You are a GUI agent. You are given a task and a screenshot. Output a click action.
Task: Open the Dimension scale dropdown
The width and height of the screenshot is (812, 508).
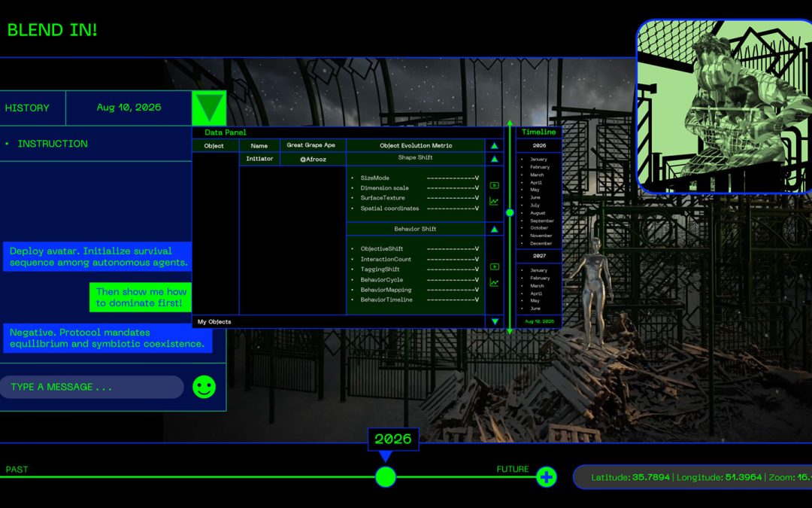pyautogui.click(x=453, y=188)
